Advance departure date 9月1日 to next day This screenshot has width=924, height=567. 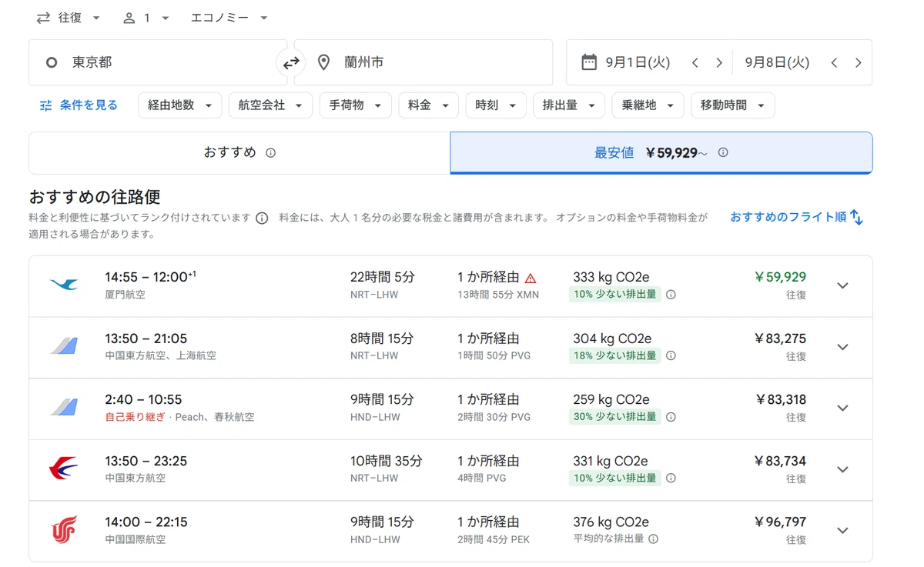719,63
